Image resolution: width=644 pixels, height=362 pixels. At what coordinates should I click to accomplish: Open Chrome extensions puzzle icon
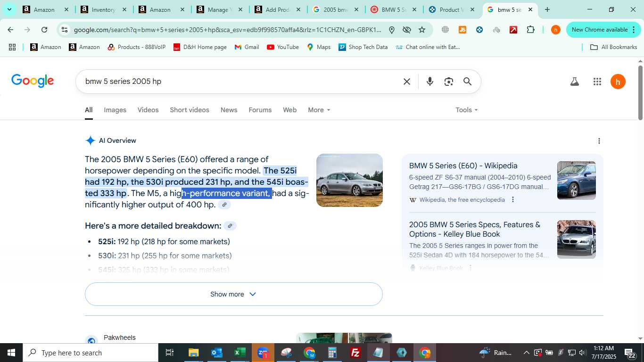coord(530,30)
